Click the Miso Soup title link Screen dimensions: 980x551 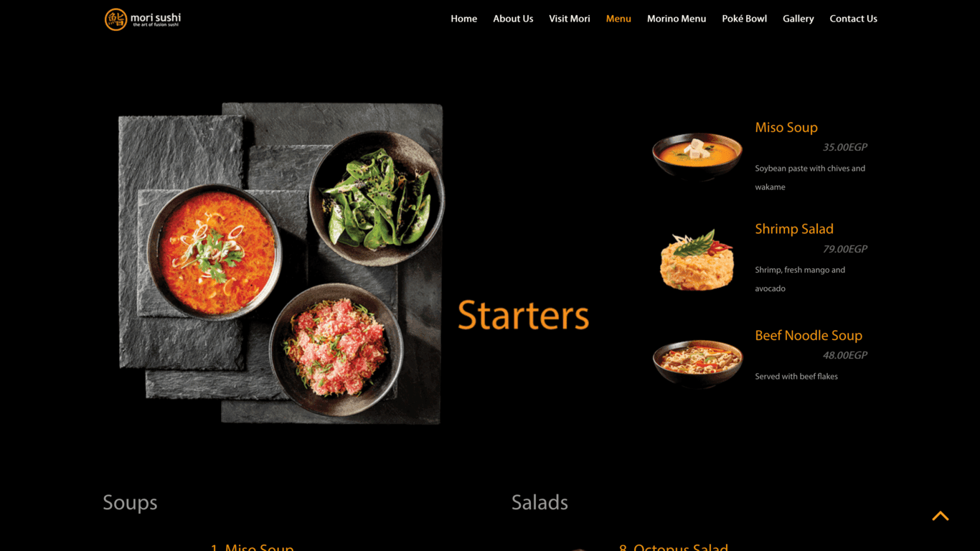click(786, 127)
